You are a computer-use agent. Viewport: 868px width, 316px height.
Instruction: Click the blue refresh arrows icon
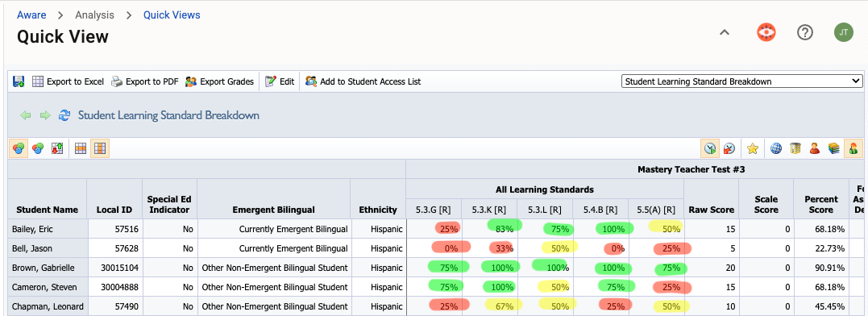tap(64, 115)
